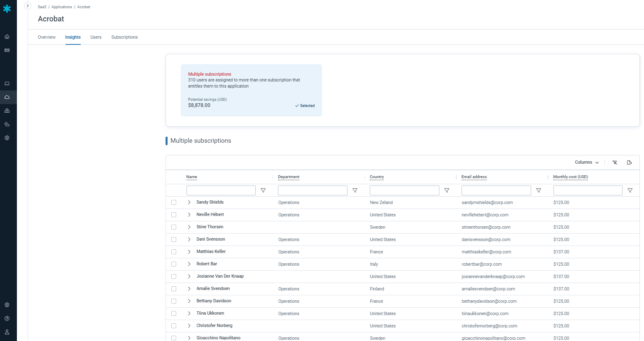The image size is (644, 341).
Task: Click the user profile icon in sidebar
Action: click(7, 332)
